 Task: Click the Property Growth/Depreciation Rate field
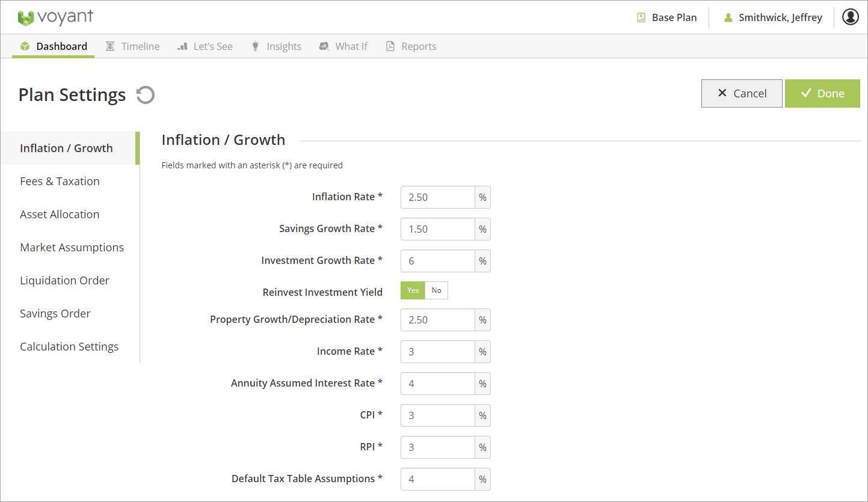point(438,320)
